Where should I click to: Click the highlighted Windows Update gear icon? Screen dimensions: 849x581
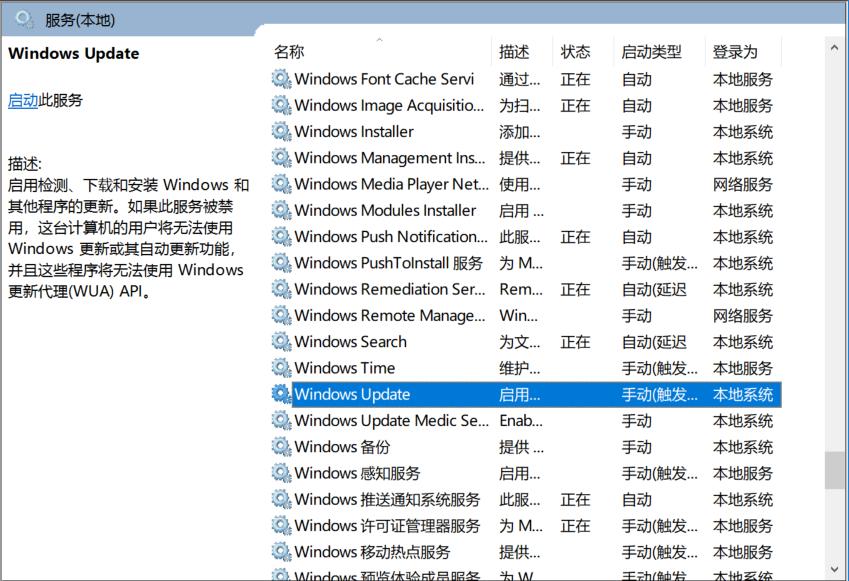coord(282,394)
